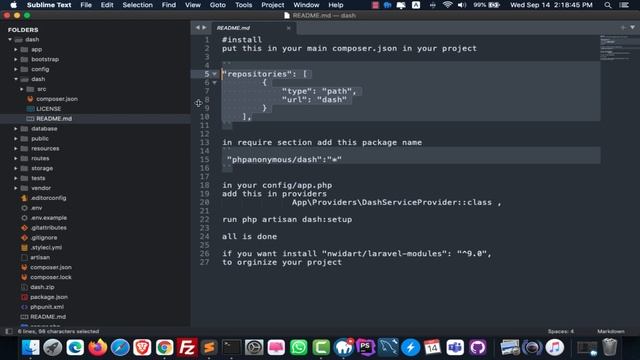Toggle the sidebar from status bar icon

pyautogui.click(x=9, y=331)
